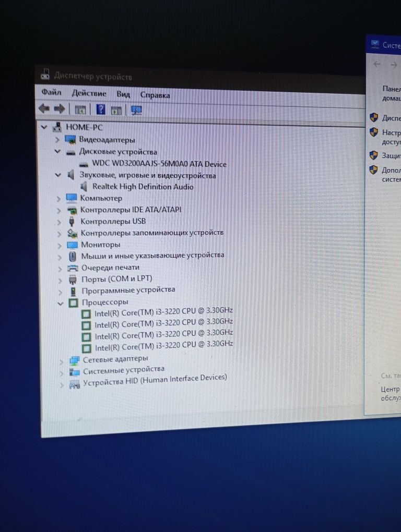Click the Дисковые устройства drive icon
Image resolution: width=401 pixels, height=532 pixels.
coord(70,153)
